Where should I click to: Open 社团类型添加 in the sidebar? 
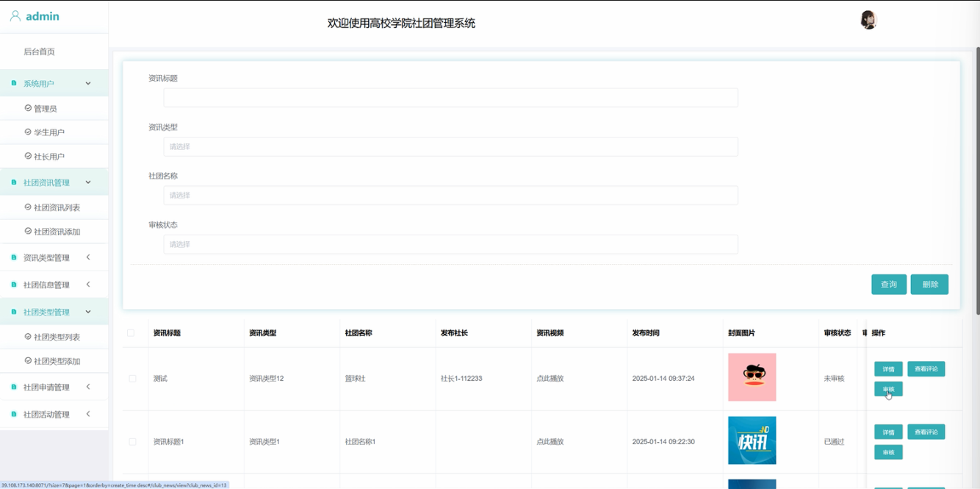57,361
